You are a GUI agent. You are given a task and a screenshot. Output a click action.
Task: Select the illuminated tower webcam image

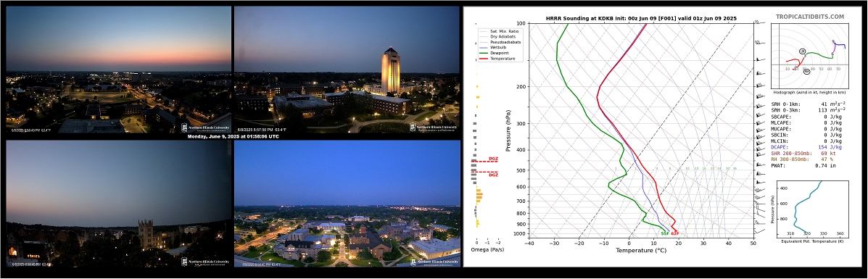pyautogui.click(x=347, y=70)
